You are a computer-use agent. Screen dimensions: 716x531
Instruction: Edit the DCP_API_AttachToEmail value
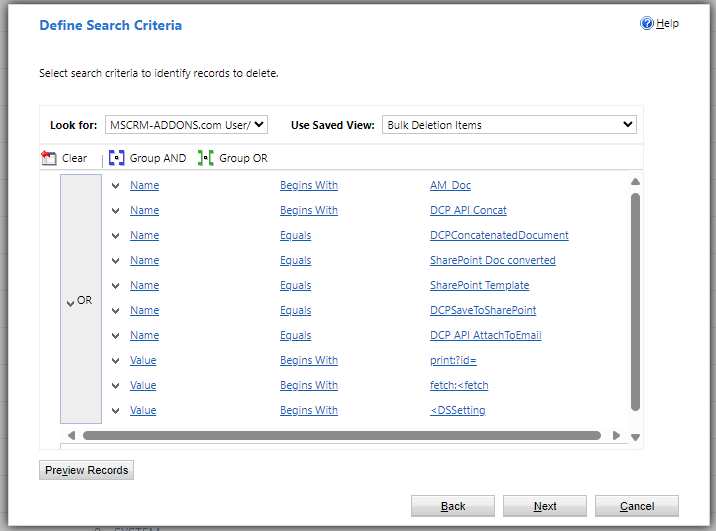click(485, 336)
